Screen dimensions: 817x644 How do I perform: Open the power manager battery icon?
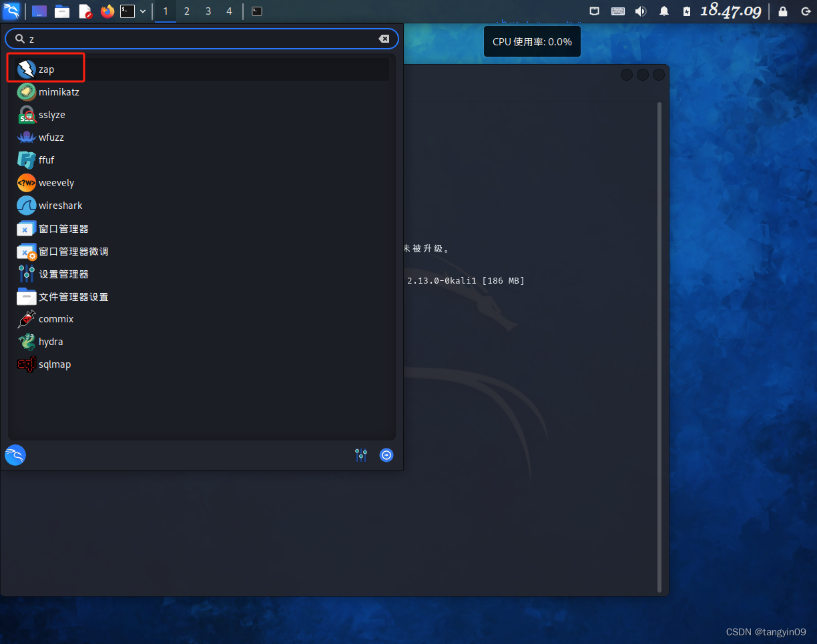687,11
